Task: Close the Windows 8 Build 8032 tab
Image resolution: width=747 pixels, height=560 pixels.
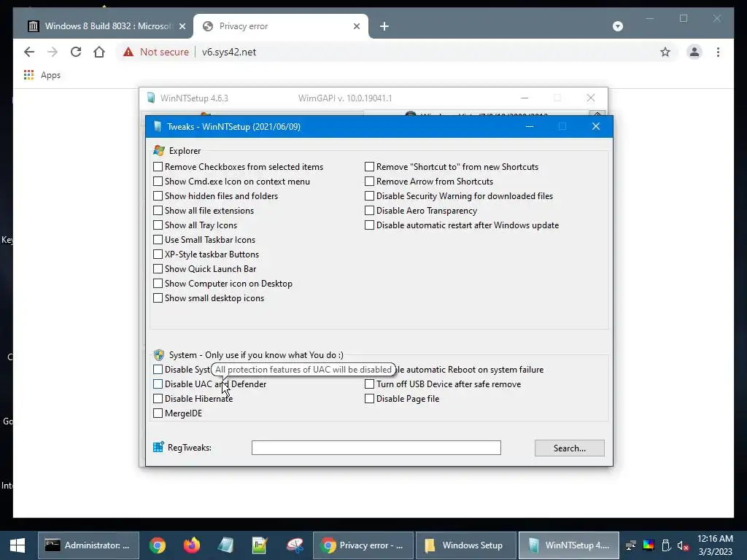Action: coord(182,26)
